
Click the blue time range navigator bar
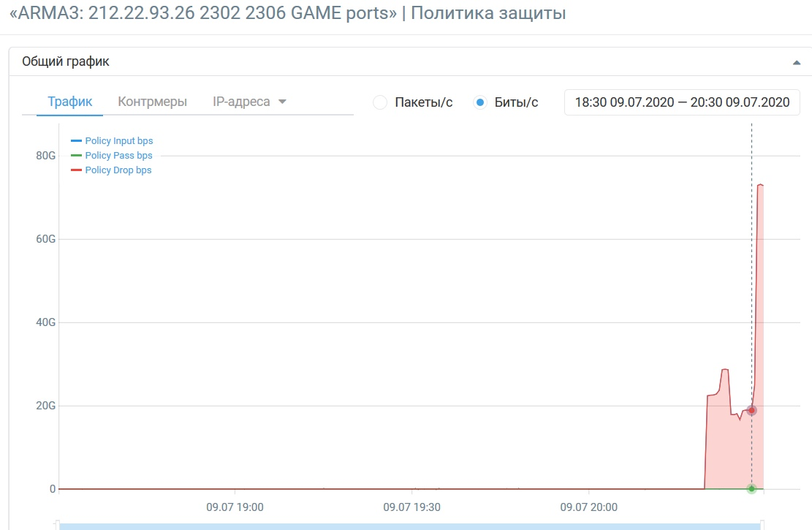[x=410, y=526]
